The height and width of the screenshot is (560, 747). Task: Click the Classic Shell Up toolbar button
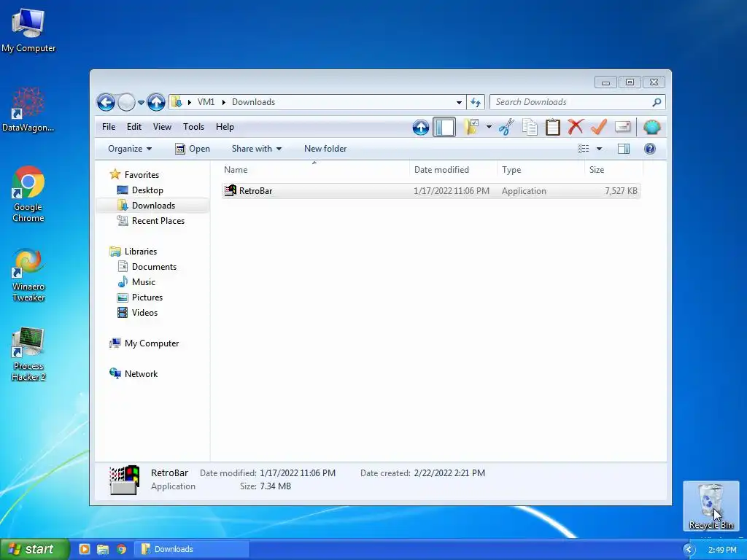tap(421, 127)
